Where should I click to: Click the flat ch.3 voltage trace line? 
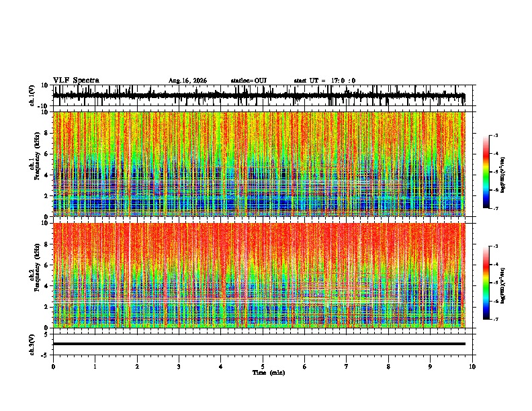click(259, 344)
